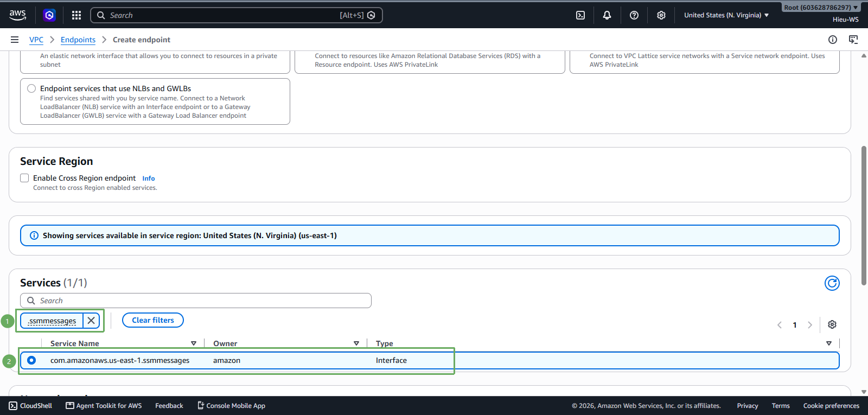The width and height of the screenshot is (868, 415).
Task: Refresh the Services list
Action: [x=832, y=283]
